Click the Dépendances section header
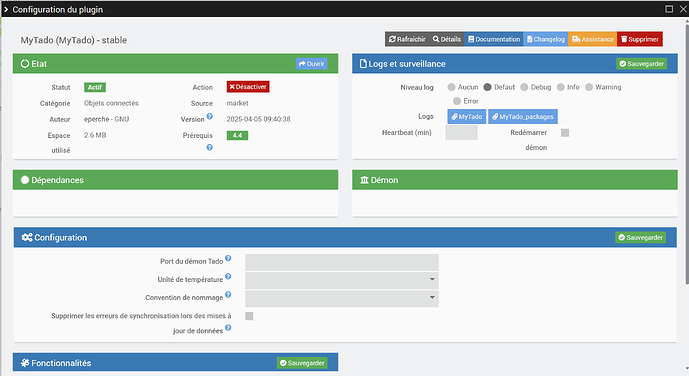 (175, 180)
